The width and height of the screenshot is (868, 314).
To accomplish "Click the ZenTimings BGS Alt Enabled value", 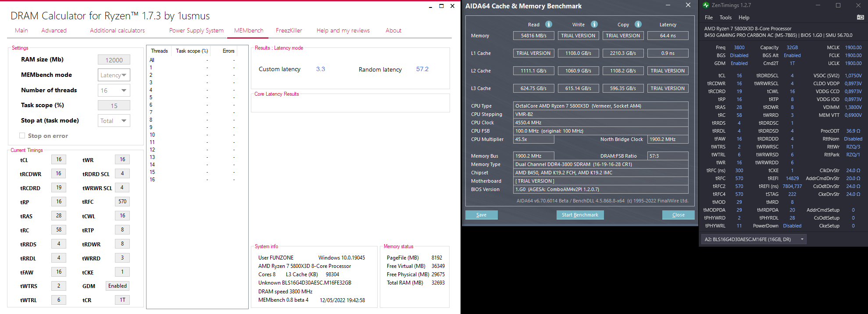I will (x=792, y=55).
